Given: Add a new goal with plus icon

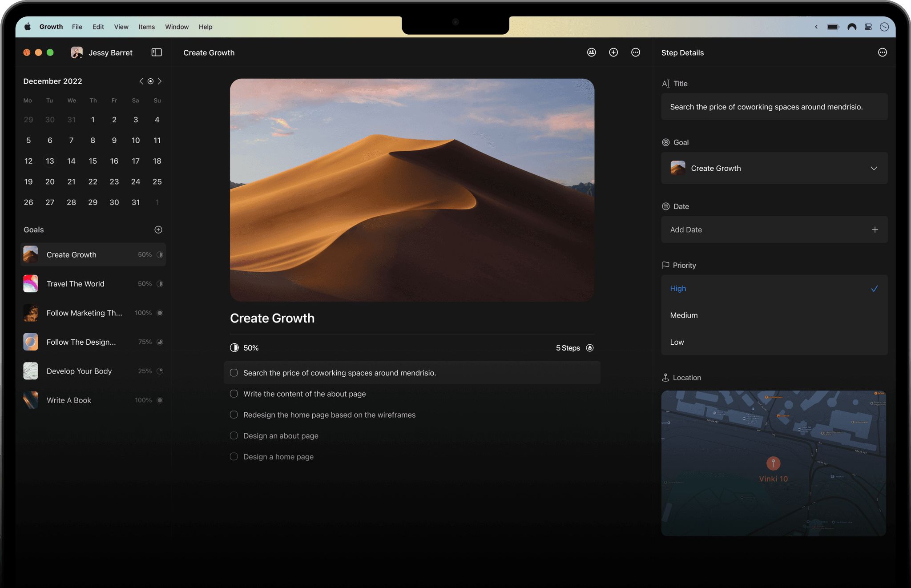Looking at the screenshot, I should (x=158, y=230).
